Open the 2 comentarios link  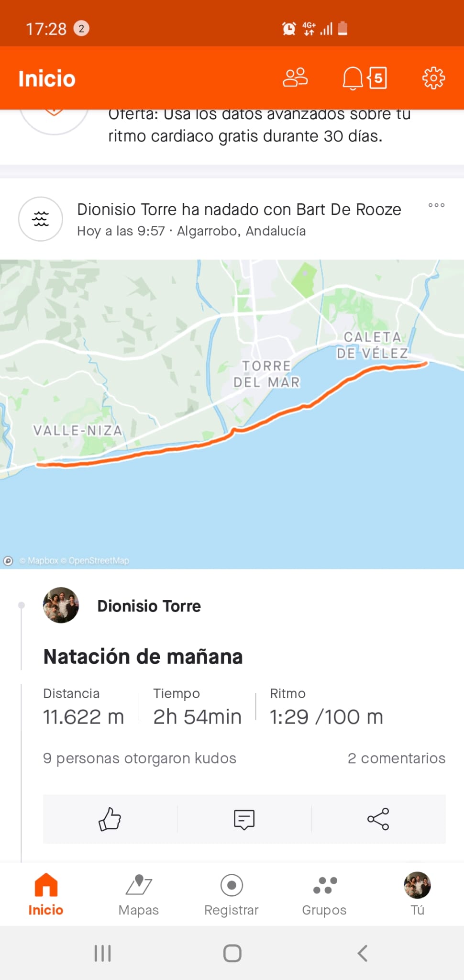397,758
